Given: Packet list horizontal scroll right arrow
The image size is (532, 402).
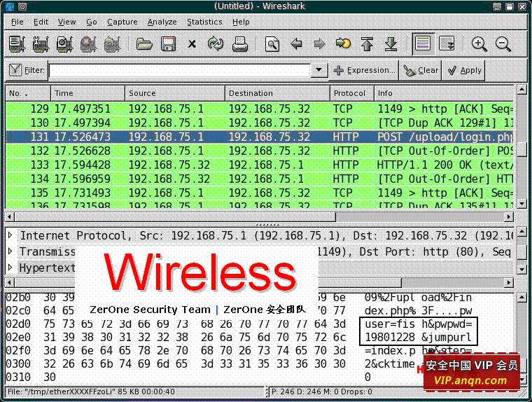Looking at the screenshot, I should pyautogui.click(x=509, y=216).
